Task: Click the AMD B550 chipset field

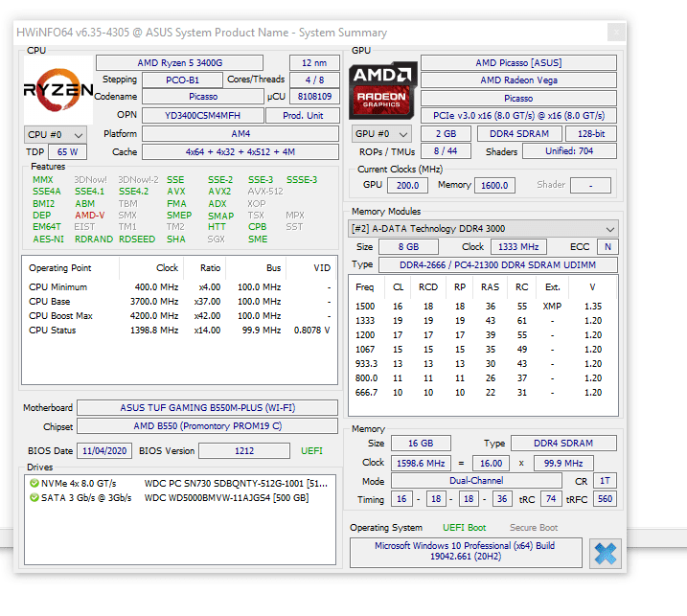Action: tap(208, 426)
